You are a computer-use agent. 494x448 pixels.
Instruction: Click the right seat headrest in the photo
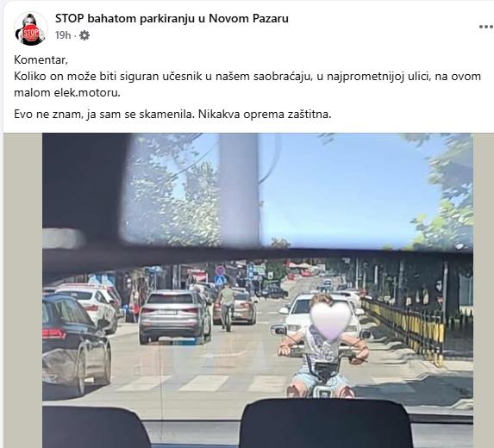(326, 423)
